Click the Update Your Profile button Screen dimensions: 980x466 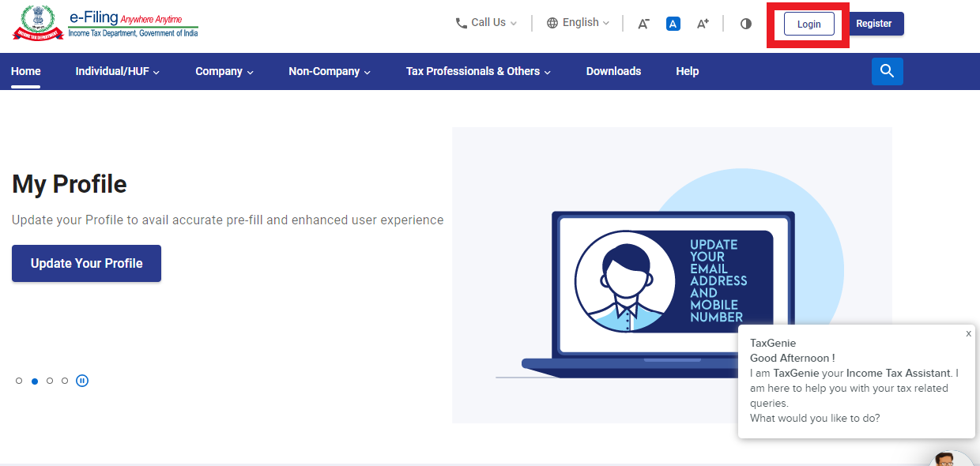pos(86,263)
